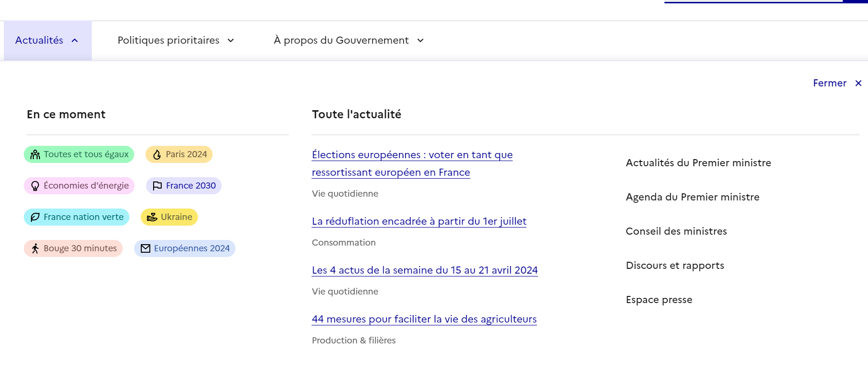The height and width of the screenshot is (371, 868).
Task: Open the Bouge 30 minutes tag
Action: tap(73, 248)
